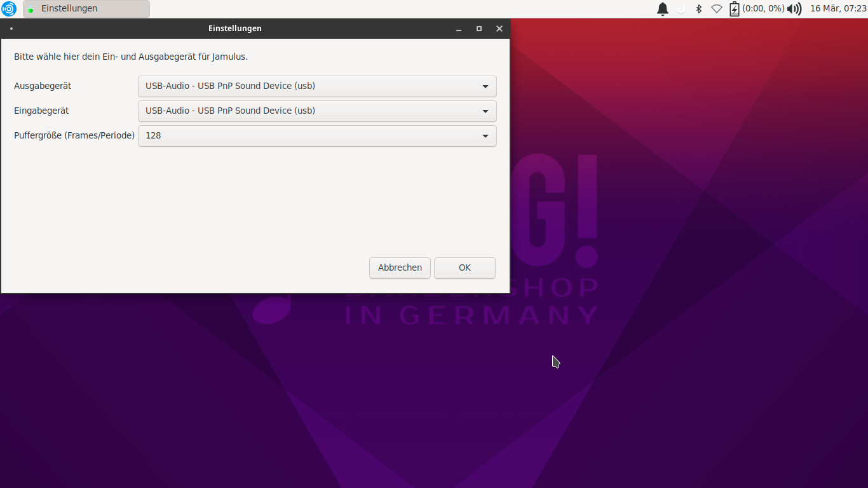Open the clock showing 16 Mär, 07:23
The image size is (868, 488).
point(838,9)
